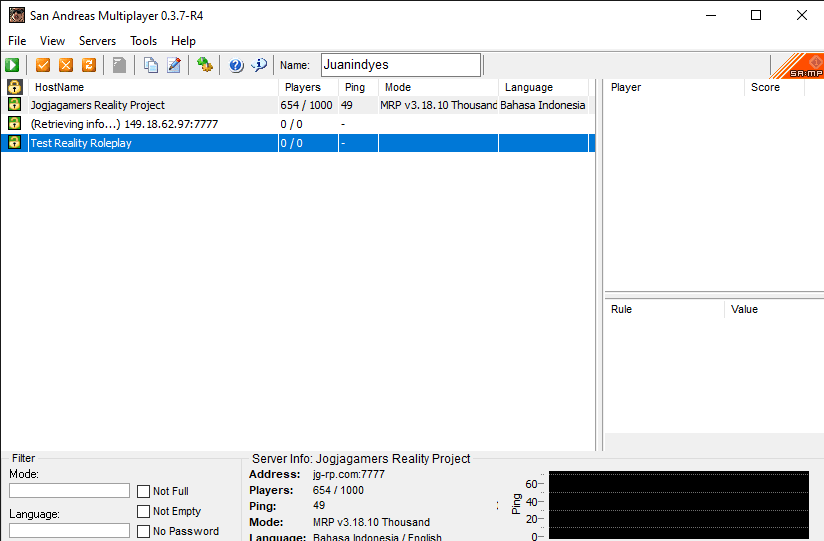Click the Mode filter text field

point(69,491)
